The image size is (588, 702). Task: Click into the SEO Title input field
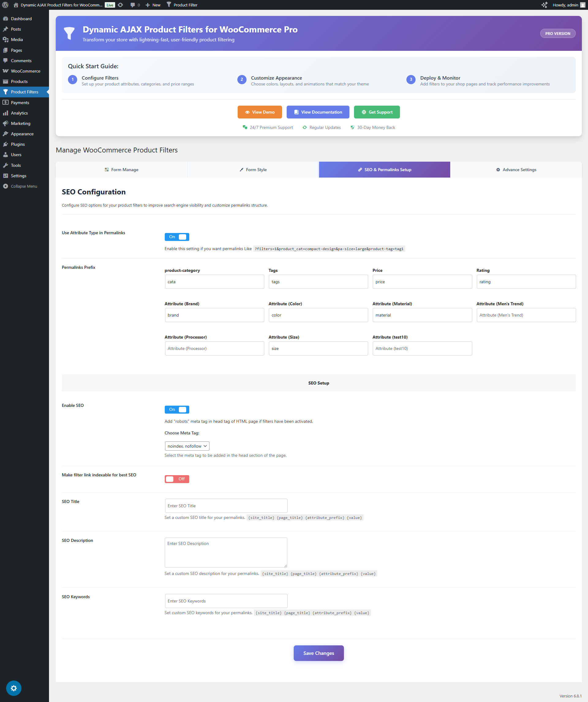(226, 506)
